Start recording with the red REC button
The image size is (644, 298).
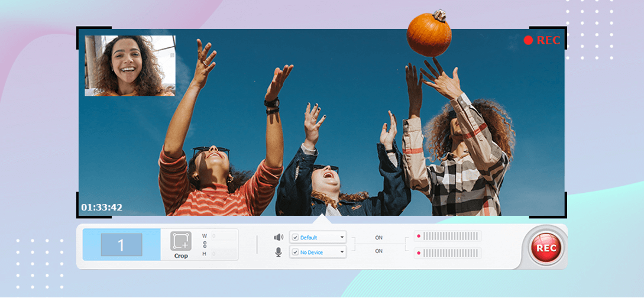546,248
